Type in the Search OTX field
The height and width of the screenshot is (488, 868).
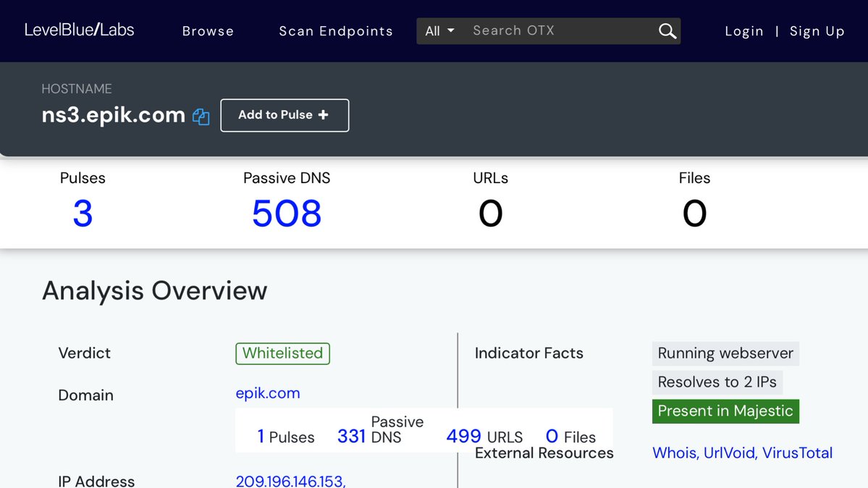pos(557,31)
